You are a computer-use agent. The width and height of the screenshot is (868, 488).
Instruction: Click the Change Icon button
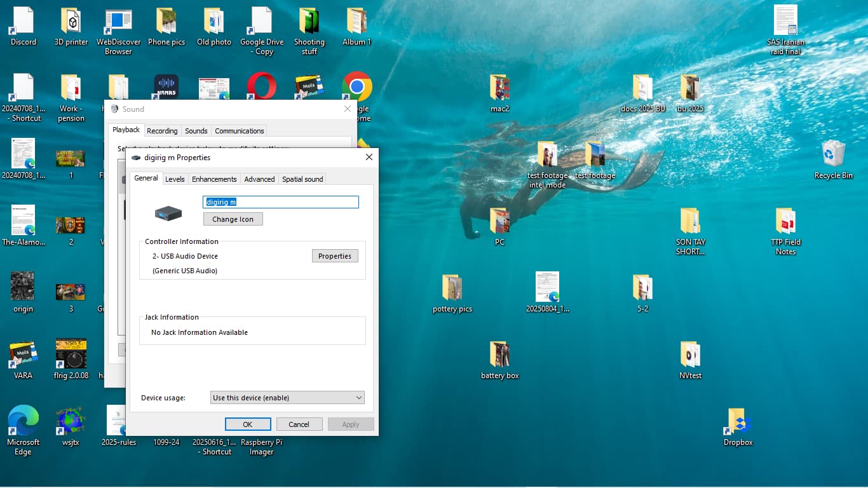point(233,219)
